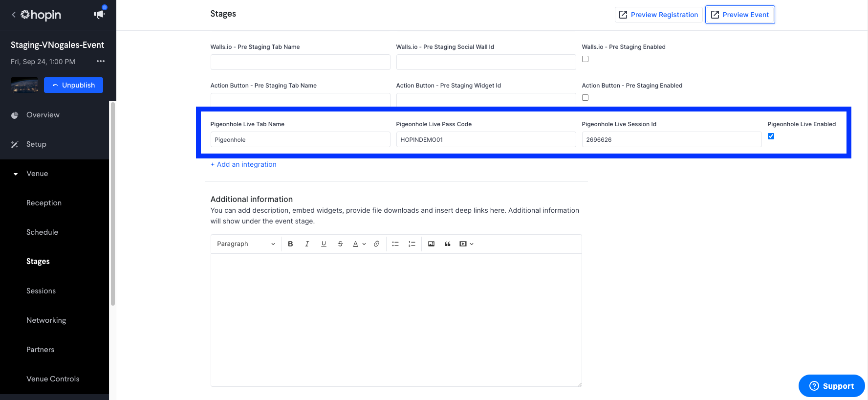Insert media embed in editor
Image resolution: width=868 pixels, height=400 pixels.
(x=463, y=244)
